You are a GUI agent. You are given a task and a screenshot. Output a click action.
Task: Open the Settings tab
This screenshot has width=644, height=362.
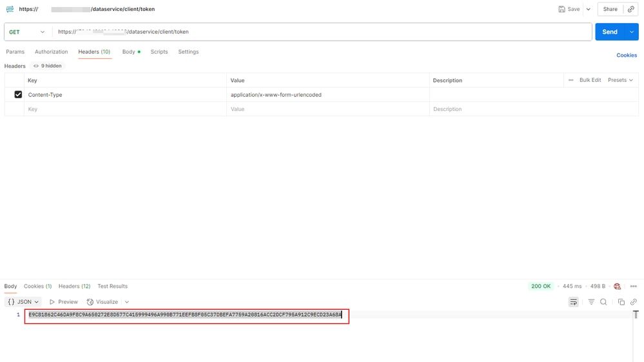(x=188, y=52)
